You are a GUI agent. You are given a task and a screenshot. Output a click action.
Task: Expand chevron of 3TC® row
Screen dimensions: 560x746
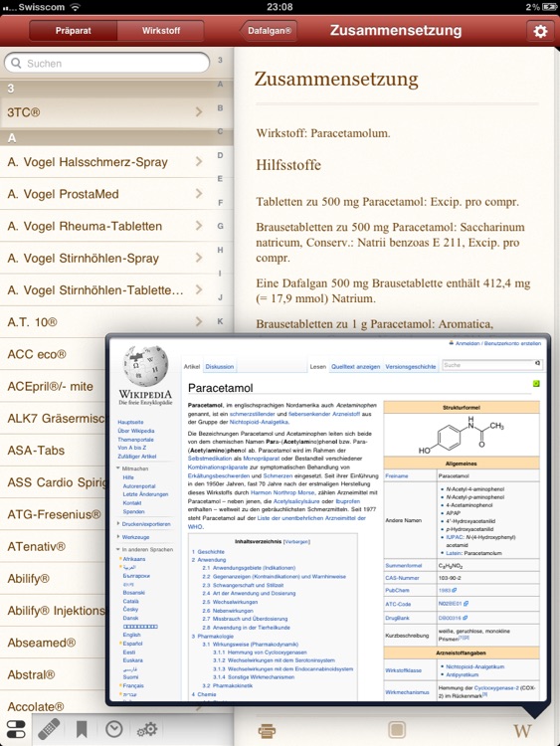pyautogui.click(x=199, y=112)
